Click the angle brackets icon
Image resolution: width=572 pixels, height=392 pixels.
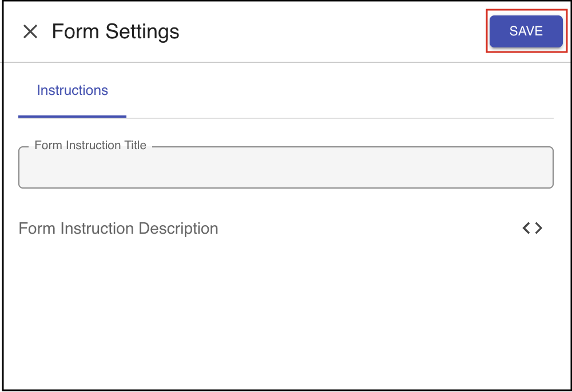pyautogui.click(x=532, y=229)
